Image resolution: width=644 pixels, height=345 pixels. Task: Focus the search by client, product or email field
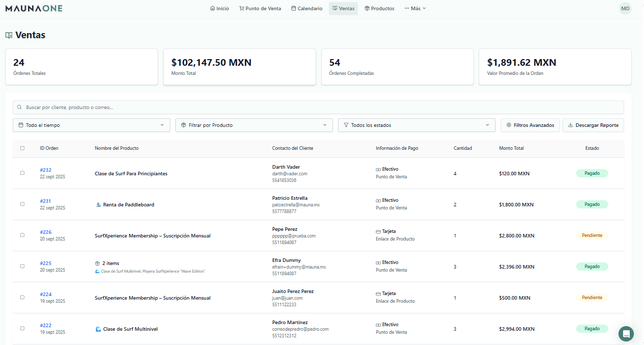[x=318, y=108]
